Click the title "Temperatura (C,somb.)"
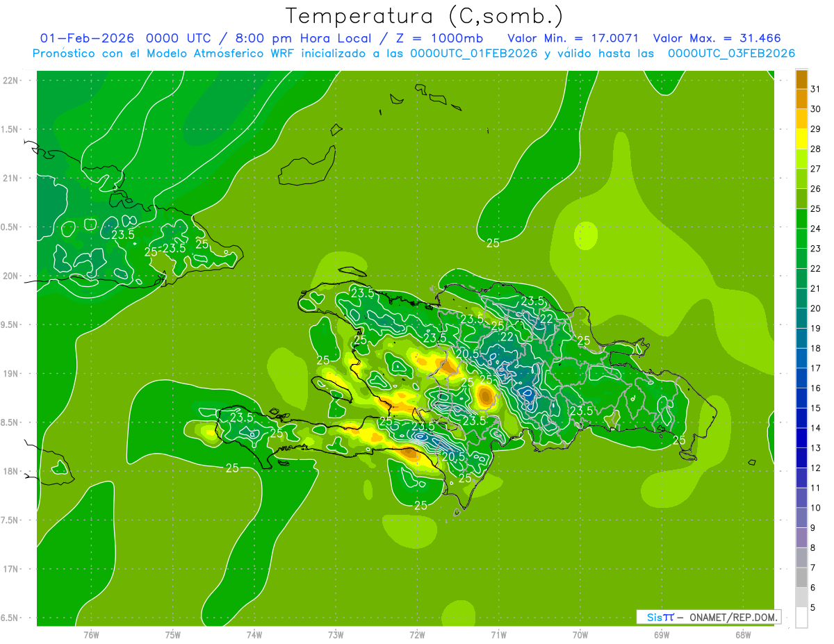This screenshot has height=644, width=834. [x=424, y=16]
